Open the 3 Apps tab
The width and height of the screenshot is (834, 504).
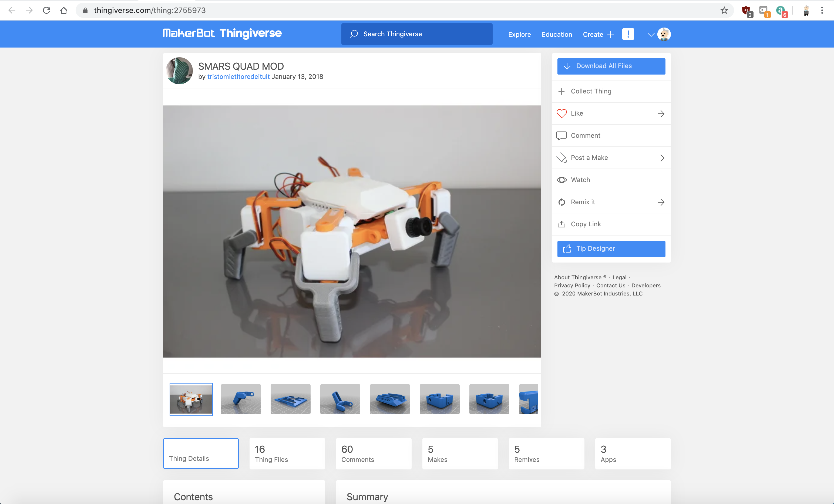point(633,453)
